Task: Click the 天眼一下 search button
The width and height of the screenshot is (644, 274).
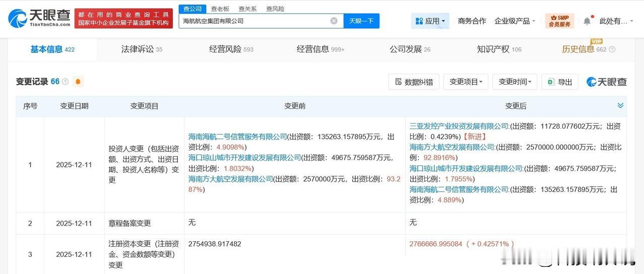Action: point(361,21)
